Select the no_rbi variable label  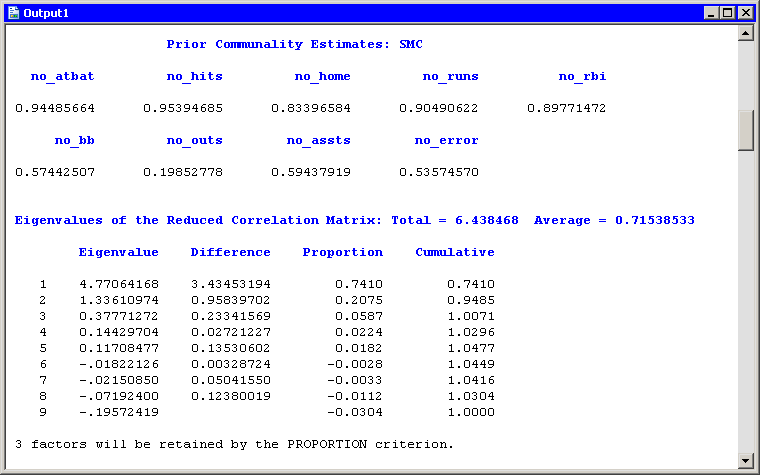tap(583, 77)
